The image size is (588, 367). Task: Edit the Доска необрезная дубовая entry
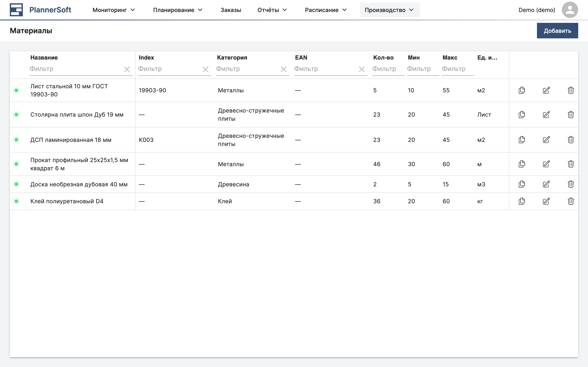coord(546,184)
